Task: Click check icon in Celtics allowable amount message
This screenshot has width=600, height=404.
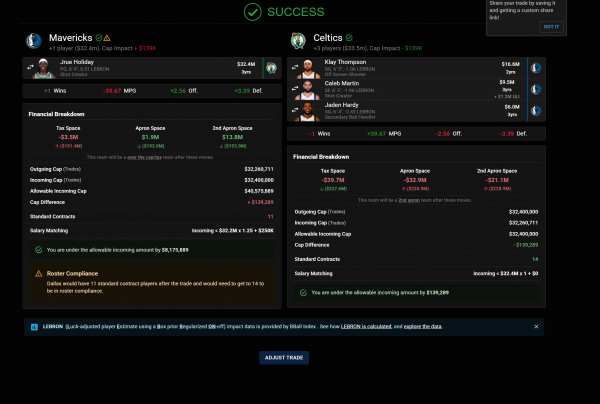Action: pyautogui.click(x=303, y=293)
